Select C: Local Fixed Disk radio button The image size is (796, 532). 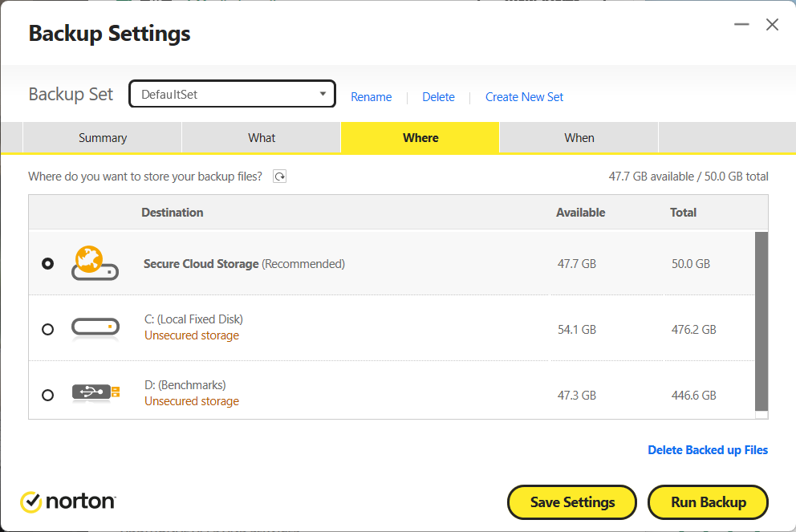(47, 330)
